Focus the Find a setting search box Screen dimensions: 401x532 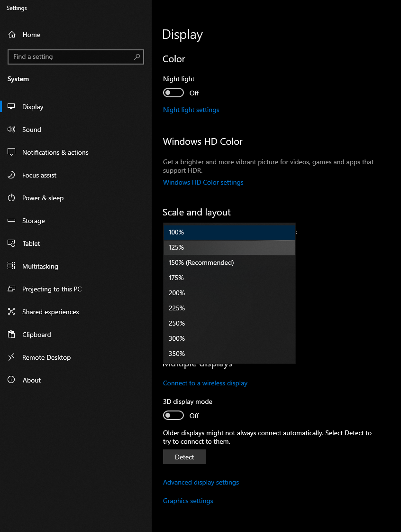[x=71, y=57]
